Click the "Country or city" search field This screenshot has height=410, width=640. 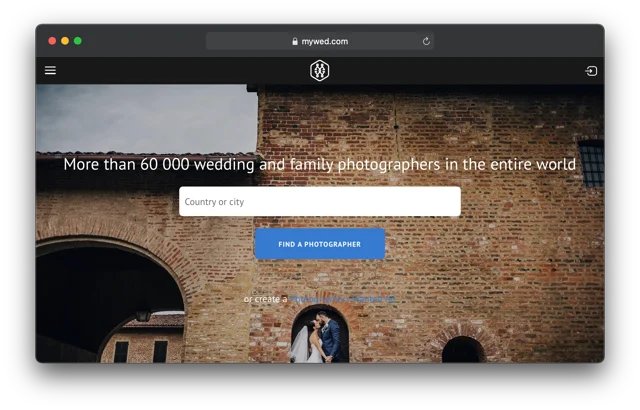(319, 202)
